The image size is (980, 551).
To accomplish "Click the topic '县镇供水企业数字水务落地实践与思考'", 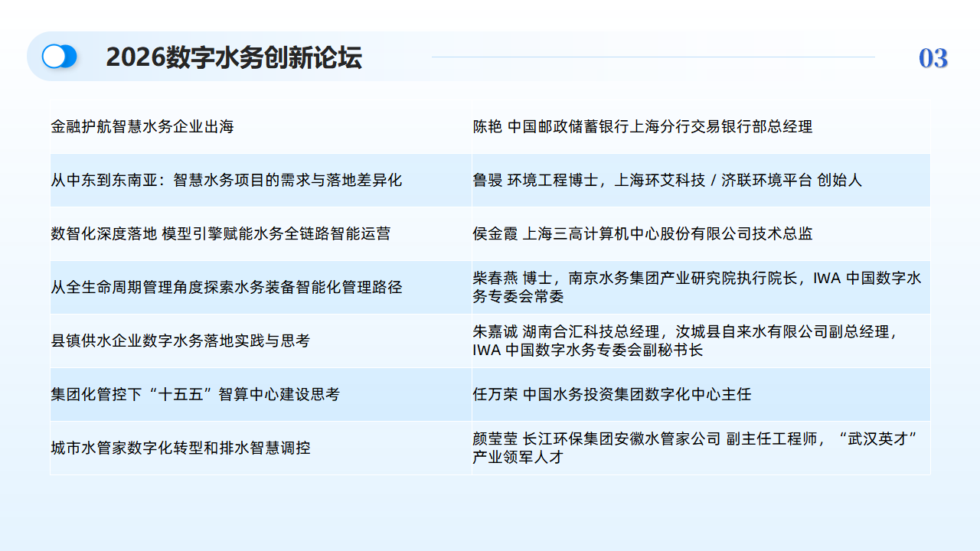I will [x=181, y=341].
